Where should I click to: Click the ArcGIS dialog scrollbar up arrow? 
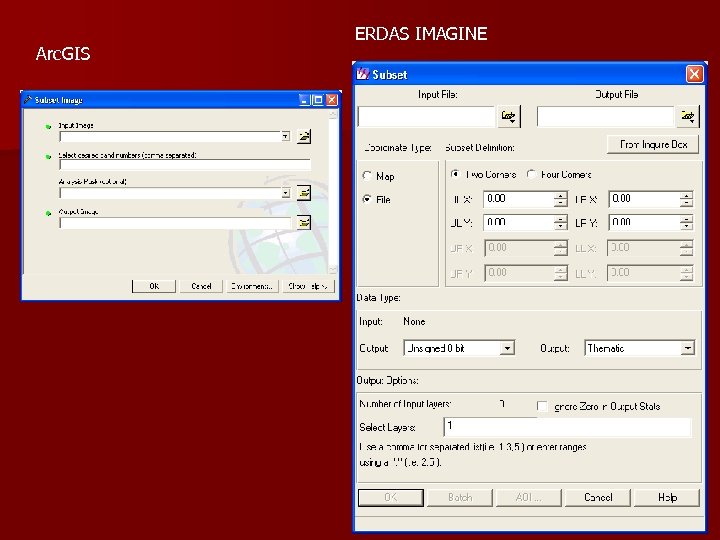tap(333, 114)
